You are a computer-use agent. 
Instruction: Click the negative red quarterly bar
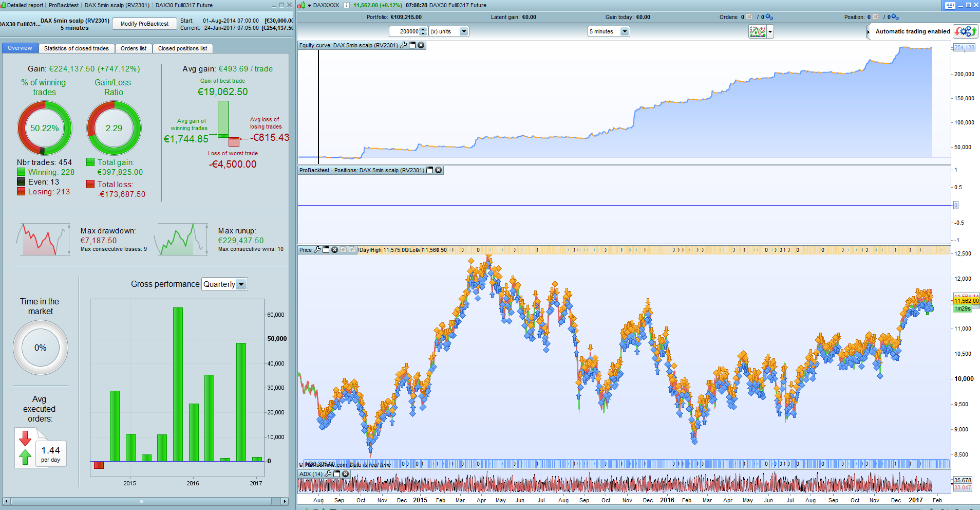click(99, 465)
